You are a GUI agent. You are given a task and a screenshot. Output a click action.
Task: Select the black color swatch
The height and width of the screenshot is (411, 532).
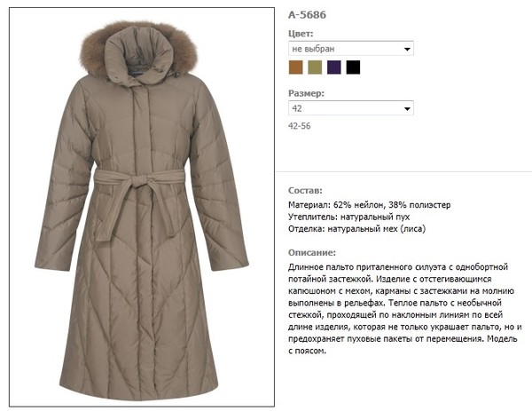pos(353,67)
